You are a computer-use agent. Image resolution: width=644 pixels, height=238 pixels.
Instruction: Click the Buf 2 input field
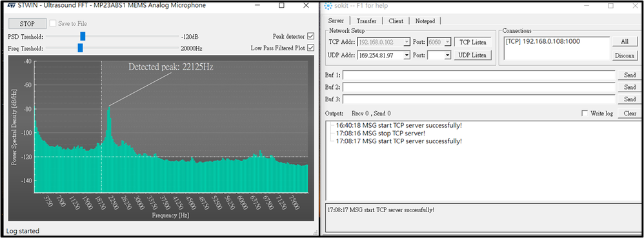click(x=478, y=88)
